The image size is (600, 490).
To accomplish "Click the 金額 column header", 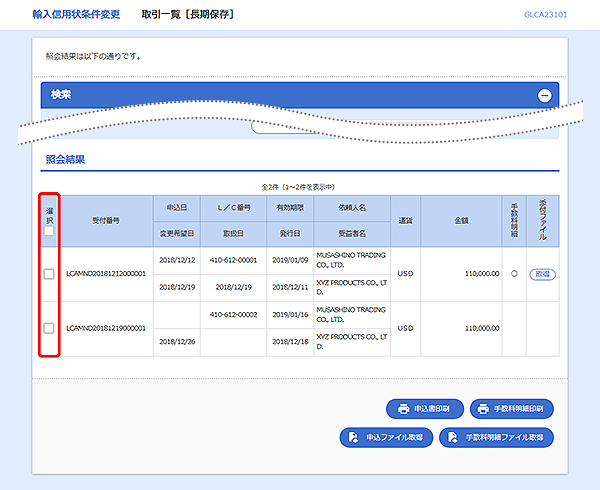I will (x=461, y=221).
